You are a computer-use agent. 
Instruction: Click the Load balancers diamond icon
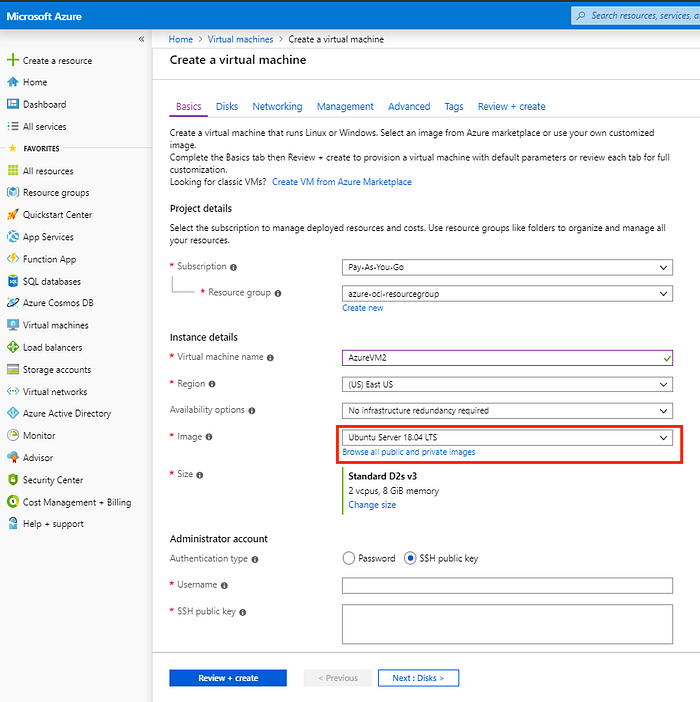click(x=13, y=347)
